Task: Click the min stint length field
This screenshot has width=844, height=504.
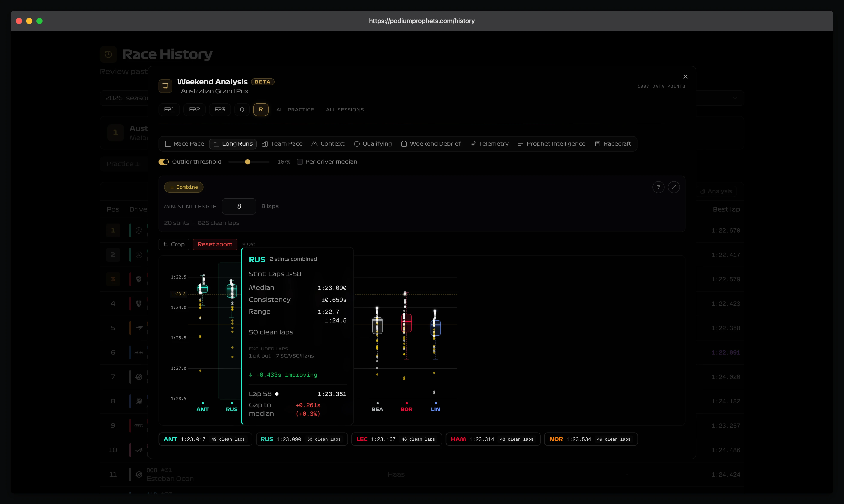Action: pos(239,206)
